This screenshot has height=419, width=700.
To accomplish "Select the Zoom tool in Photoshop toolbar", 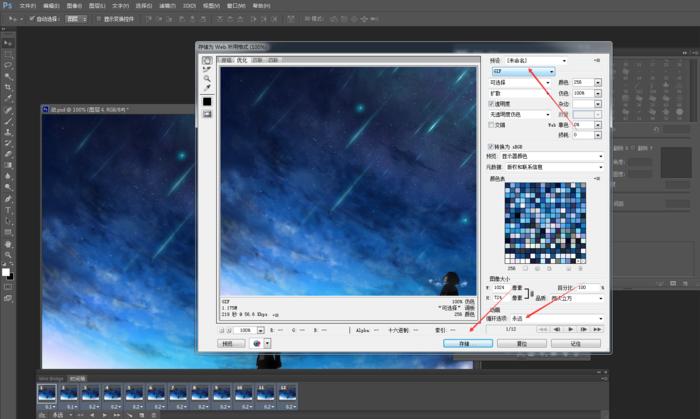I will coord(8,255).
